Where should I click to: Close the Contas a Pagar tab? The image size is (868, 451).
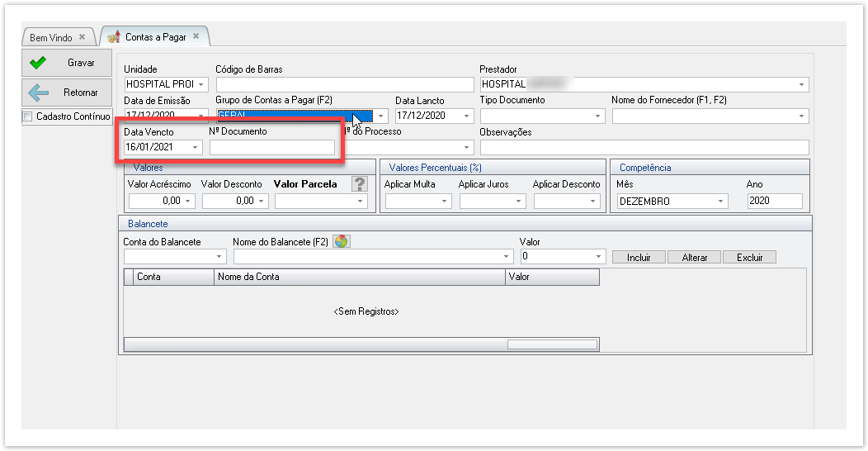[x=196, y=36]
